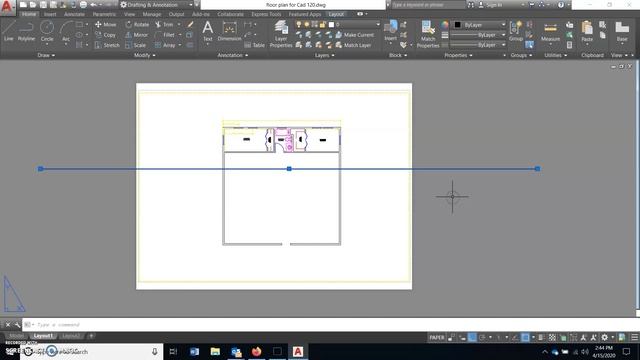Switch to the Layout1 tab
The width and height of the screenshot is (640, 360).
pos(43,336)
